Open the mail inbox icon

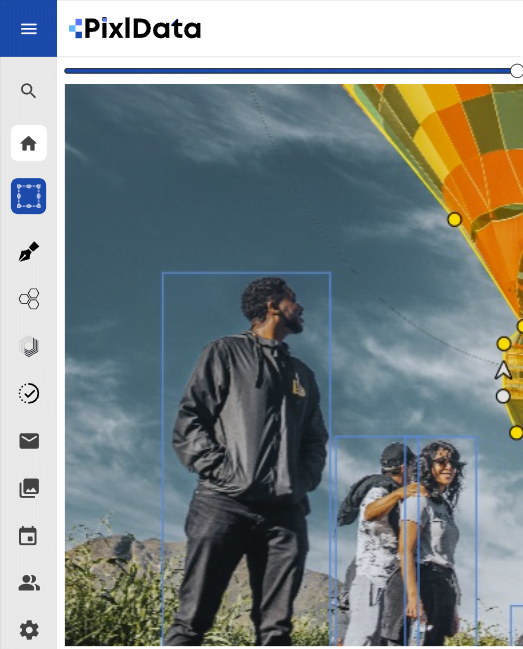coord(29,441)
